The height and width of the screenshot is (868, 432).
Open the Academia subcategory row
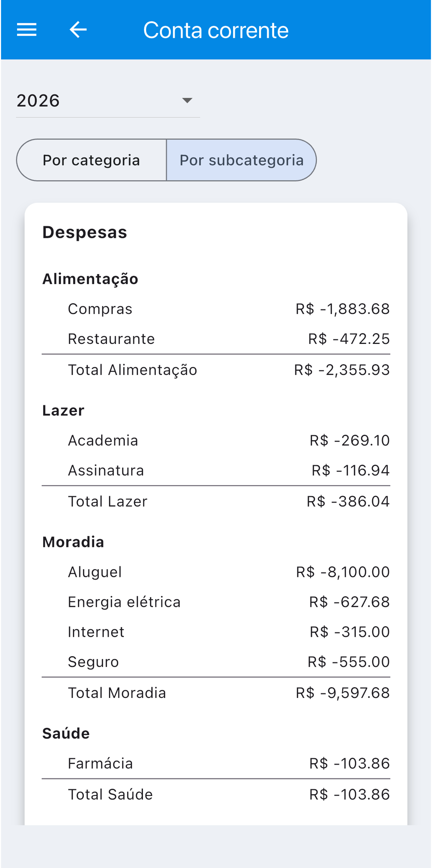(x=216, y=440)
